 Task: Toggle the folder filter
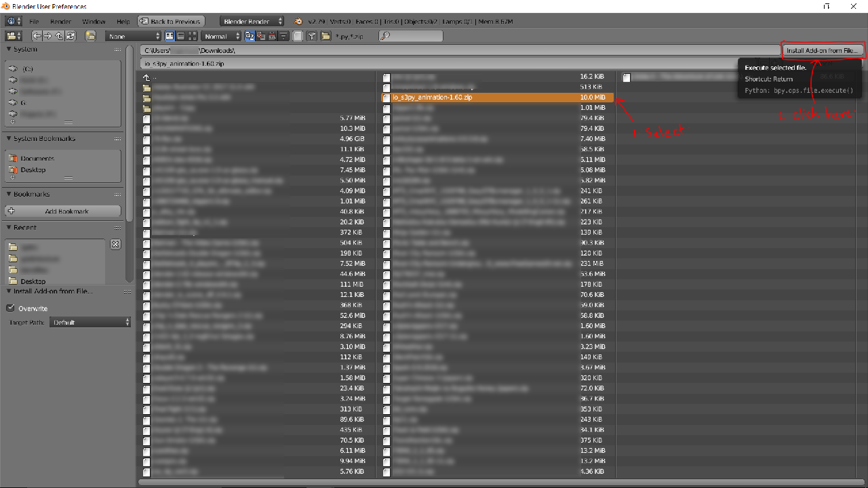coord(325,36)
